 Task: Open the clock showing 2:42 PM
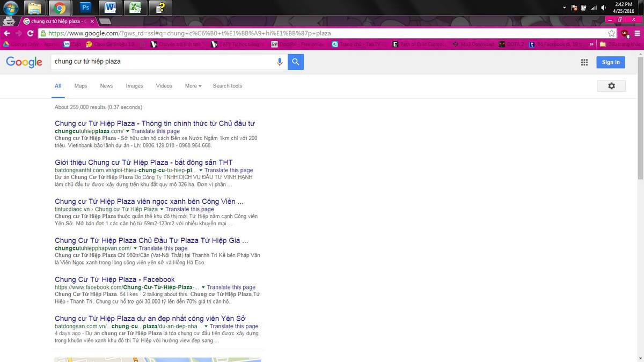click(624, 8)
